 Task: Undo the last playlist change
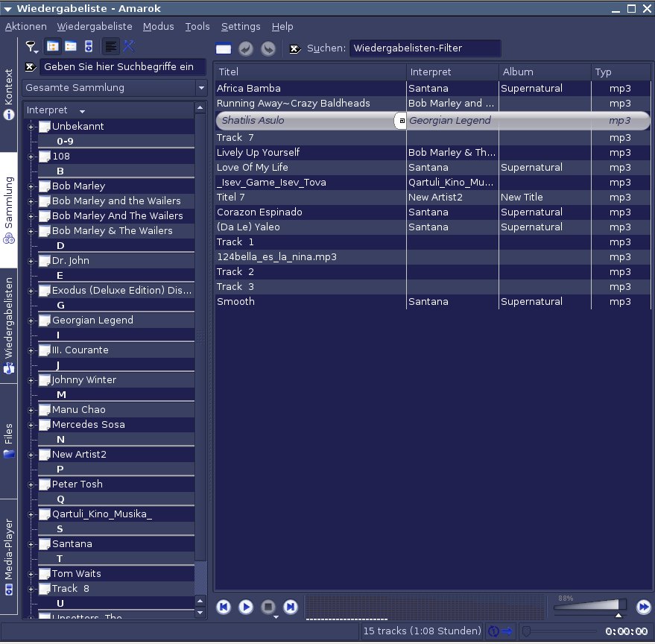(246, 49)
